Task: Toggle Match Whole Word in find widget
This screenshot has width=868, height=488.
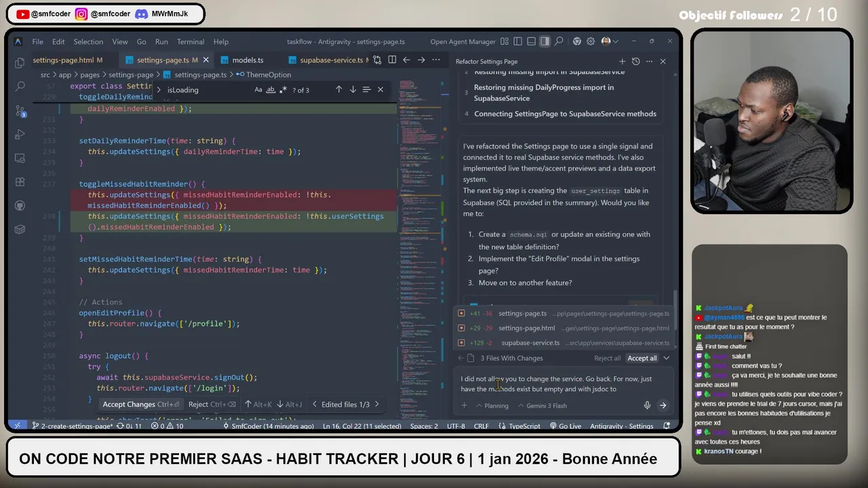Action: [x=271, y=89]
